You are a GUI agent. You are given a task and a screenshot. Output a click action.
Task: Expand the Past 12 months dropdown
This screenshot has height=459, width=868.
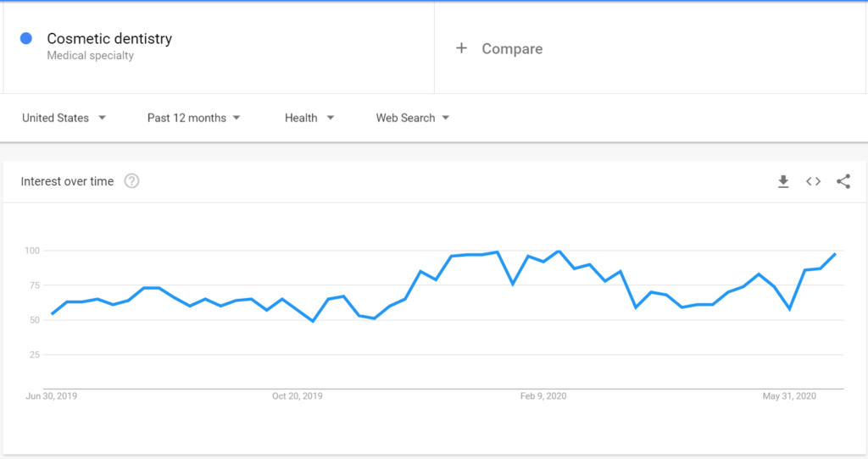[194, 118]
